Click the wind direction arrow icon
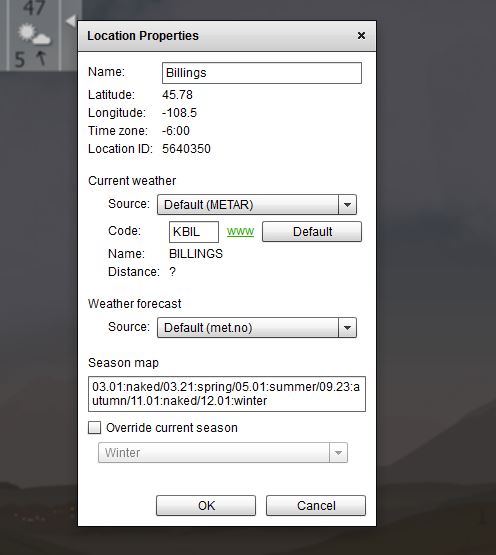496x555 pixels. tap(41, 58)
